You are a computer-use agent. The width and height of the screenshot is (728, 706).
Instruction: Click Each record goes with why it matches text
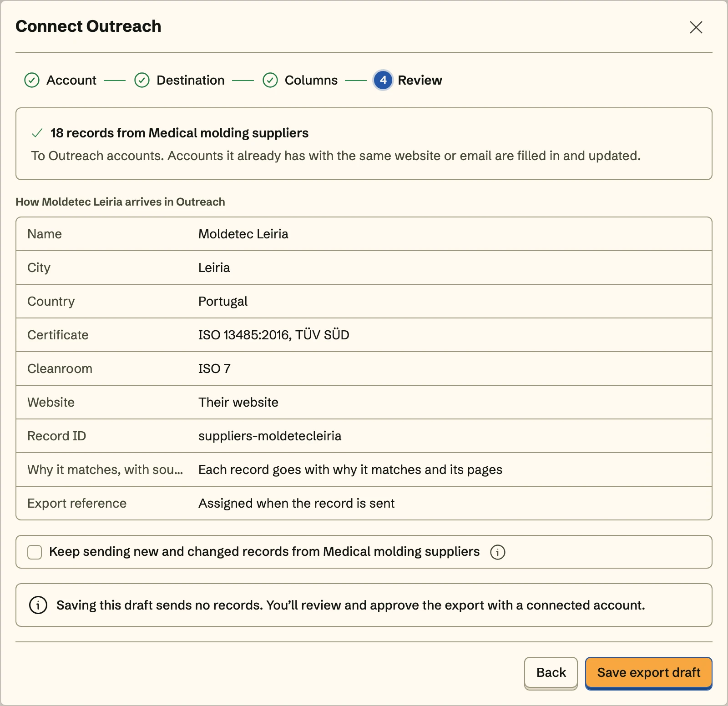(x=350, y=469)
